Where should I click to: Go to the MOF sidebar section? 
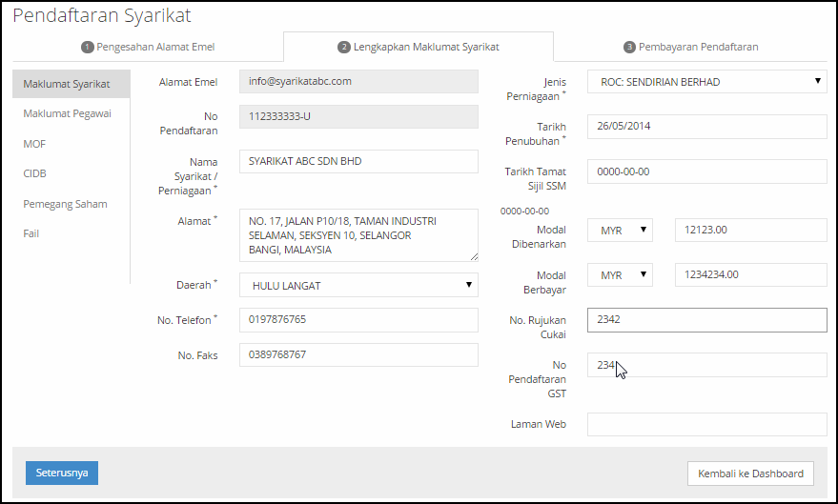coord(34,144)
